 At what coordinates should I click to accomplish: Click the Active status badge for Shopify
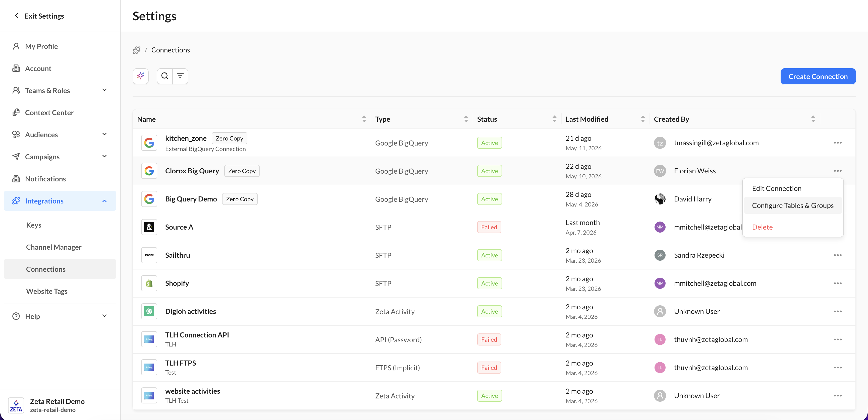[x=489, y=283]
